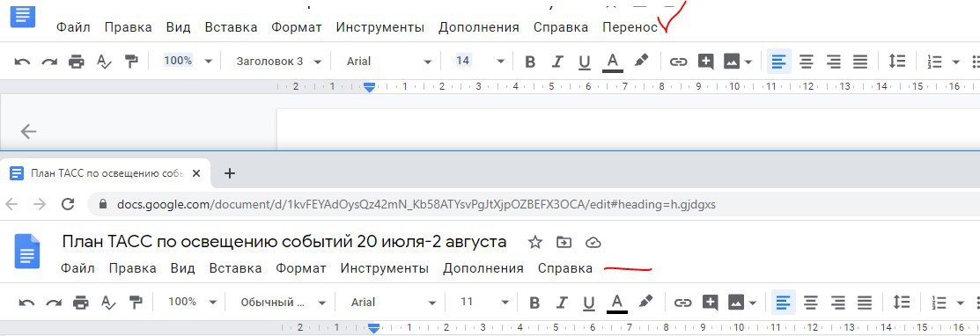Undo in the window with Перенос menu
980x336 pixels.
pos(23,62)
